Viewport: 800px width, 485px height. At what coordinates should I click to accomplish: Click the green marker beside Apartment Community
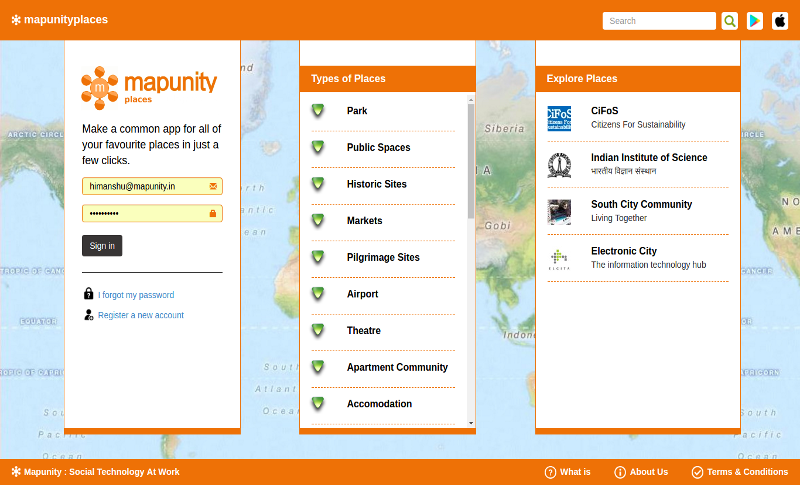click(x=318, y=367)
